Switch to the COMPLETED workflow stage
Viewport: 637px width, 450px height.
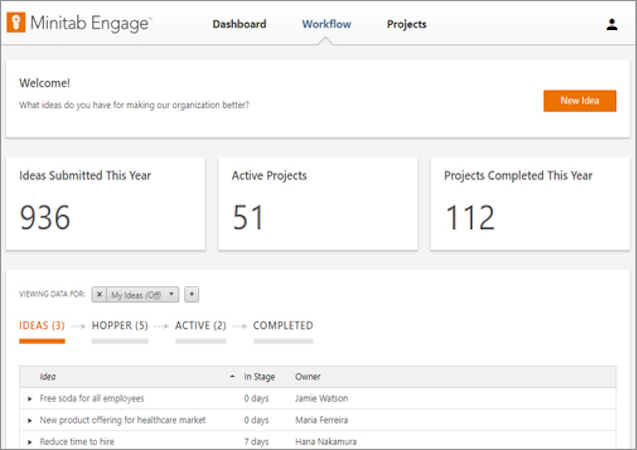click(x=283, y=325)
